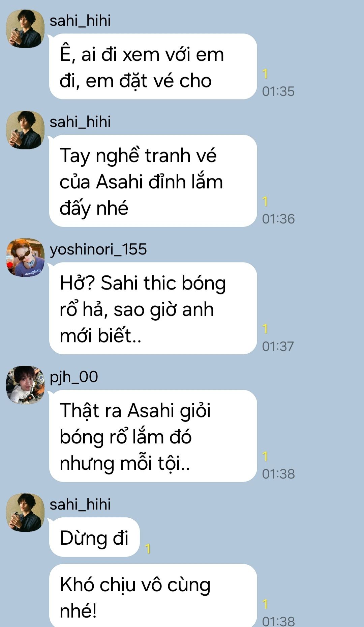Click the sahi_hihi username above first message
Image resolution: width=364 pixels, height=627 pixels.
pos(80,21)
